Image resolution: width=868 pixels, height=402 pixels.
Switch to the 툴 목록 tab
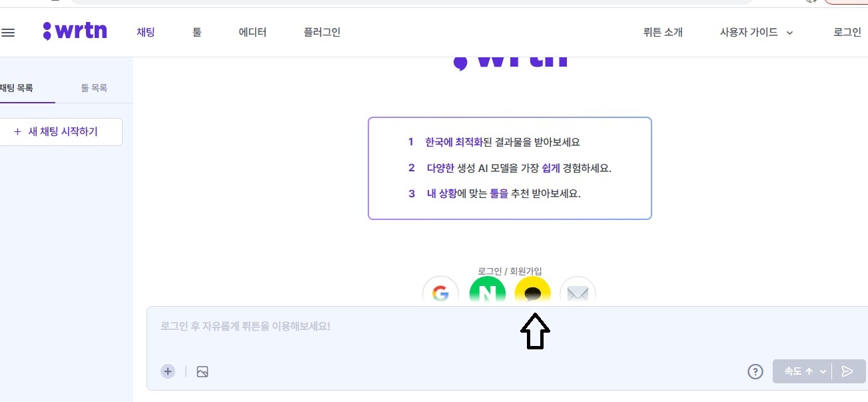[x=94, y=88]
